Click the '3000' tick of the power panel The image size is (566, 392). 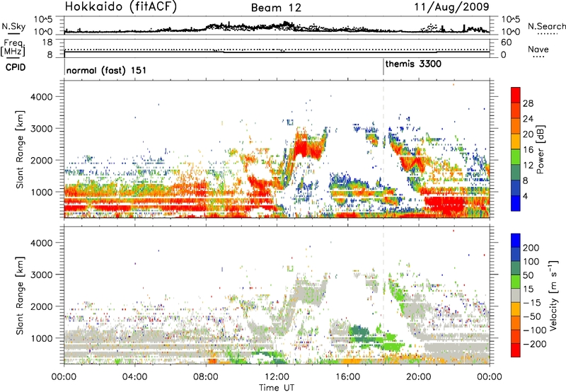coord(41,129)
